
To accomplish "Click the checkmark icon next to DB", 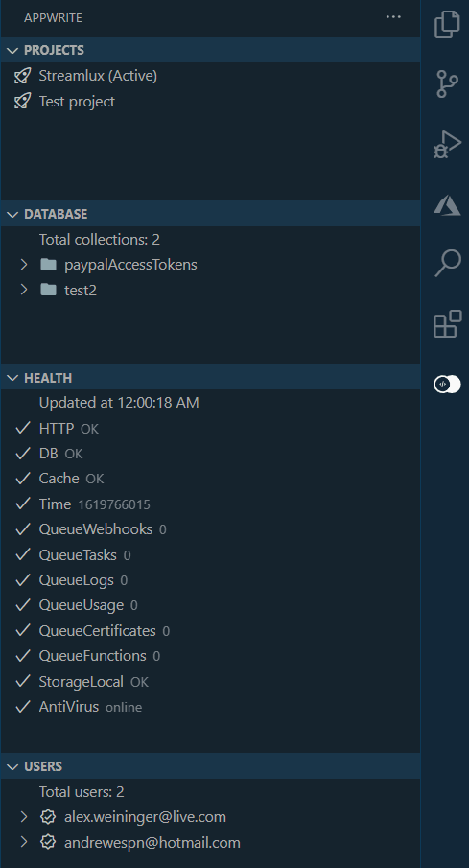I will 23,454.
